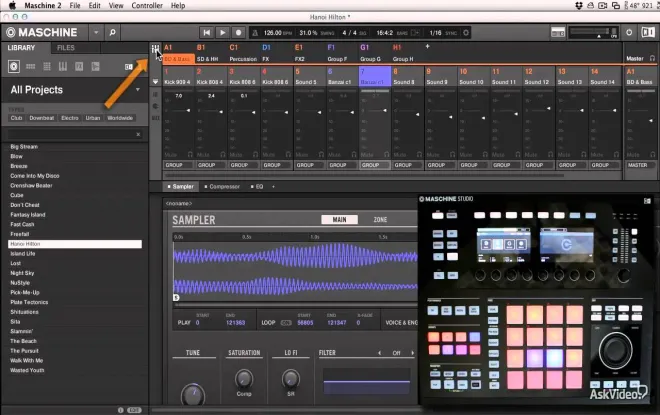
Task: Adjust Kick 909 4 level fader
Action: coord(188,110)
